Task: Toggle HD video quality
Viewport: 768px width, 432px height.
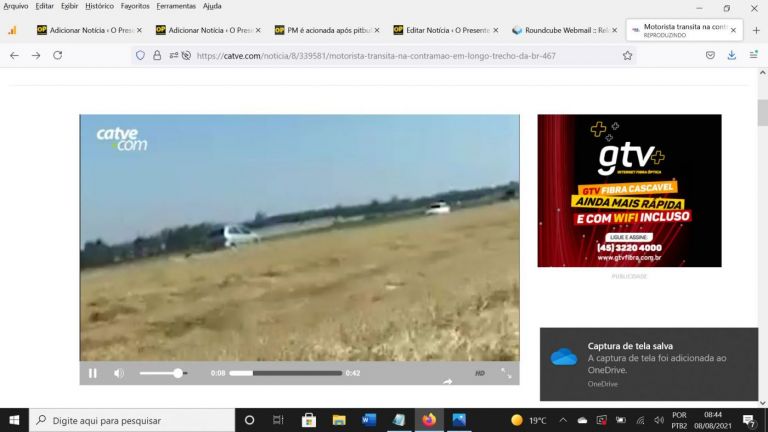Action: (480, 373)
